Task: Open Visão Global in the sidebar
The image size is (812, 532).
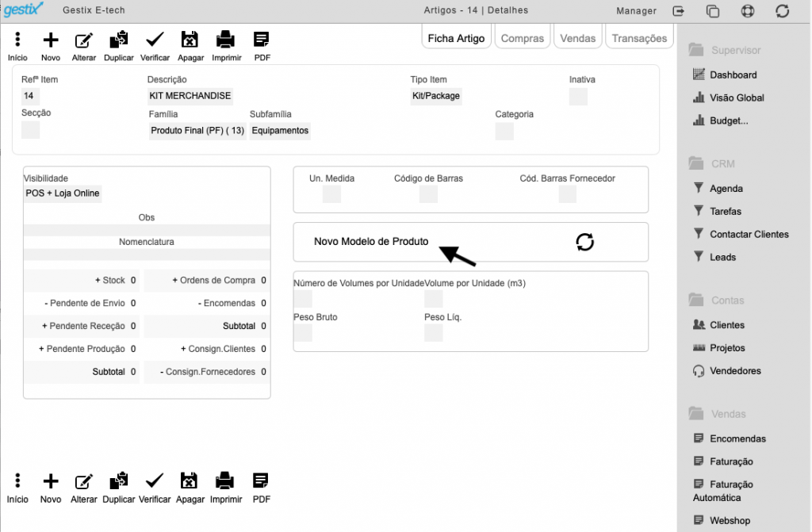Action: [x=729, y=98]
